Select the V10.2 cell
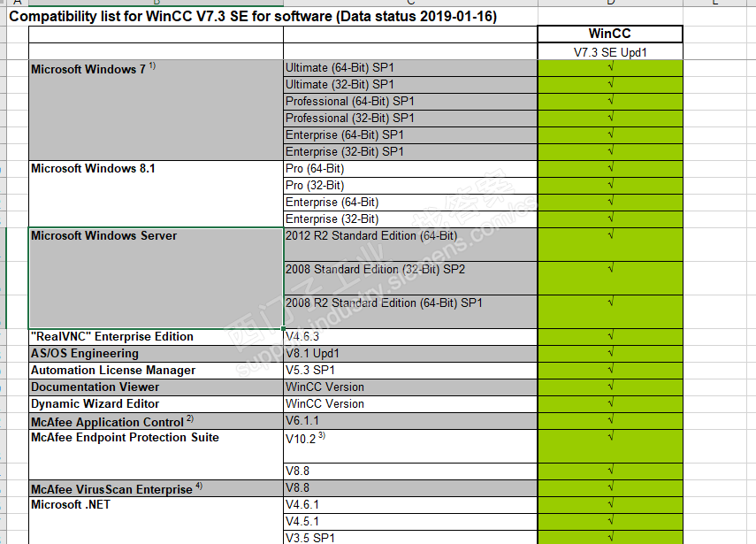Image resolution: width=756 pixels, height=544 pixels. [410, 446]
